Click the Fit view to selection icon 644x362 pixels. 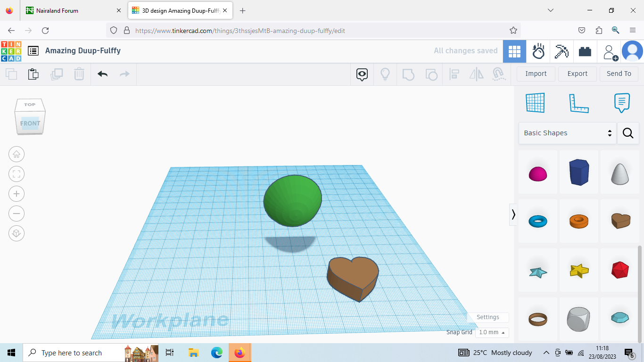coord(17,174)
